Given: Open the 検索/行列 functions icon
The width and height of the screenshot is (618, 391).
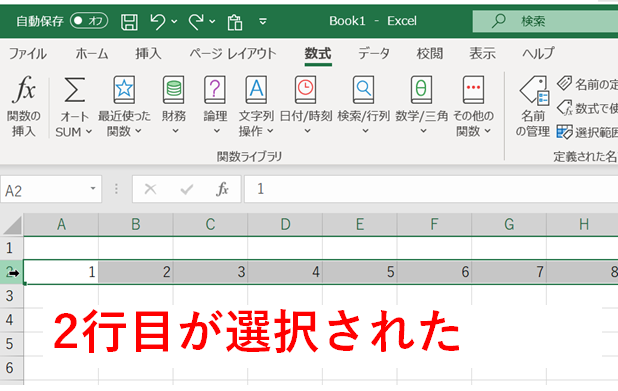Looking at the screenshot, I should (x=363, y=90).
